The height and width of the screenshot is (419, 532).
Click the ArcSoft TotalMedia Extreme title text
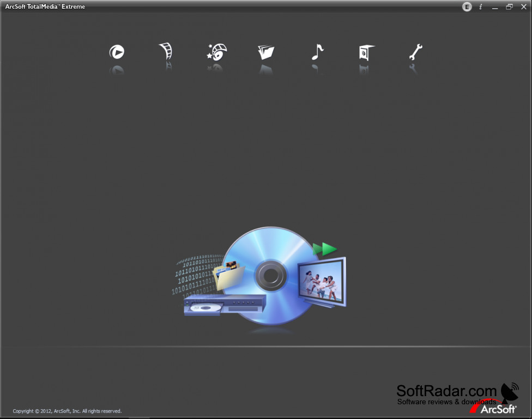(x=45, y=7)
